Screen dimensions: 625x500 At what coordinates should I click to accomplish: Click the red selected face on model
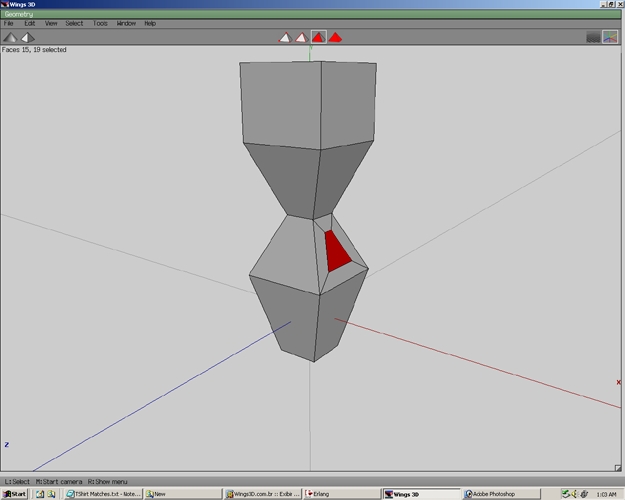click(x=337, y=253)
